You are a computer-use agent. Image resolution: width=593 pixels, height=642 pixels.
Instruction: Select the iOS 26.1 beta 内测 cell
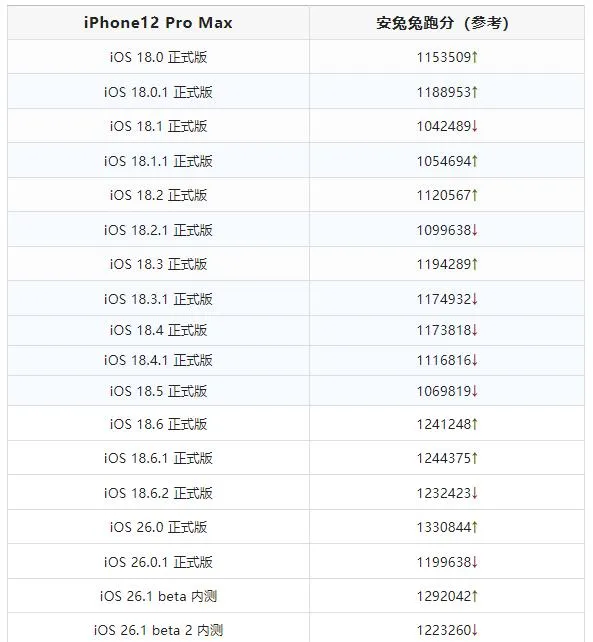click(158, 596)
